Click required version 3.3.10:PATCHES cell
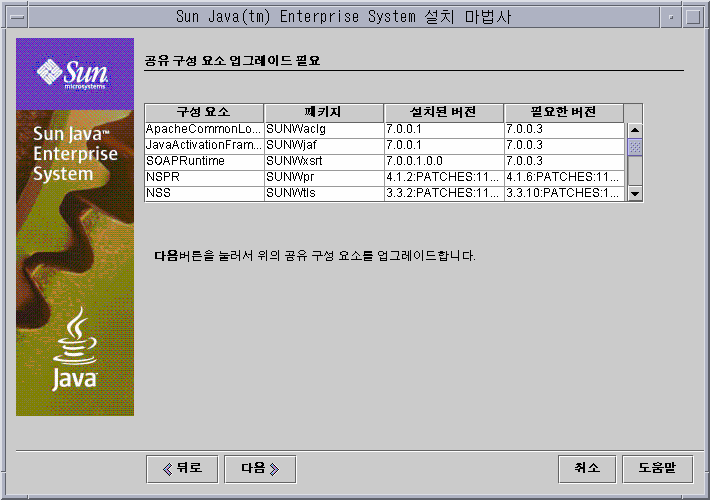Viewport: 710px width, 500px height. 564,193
